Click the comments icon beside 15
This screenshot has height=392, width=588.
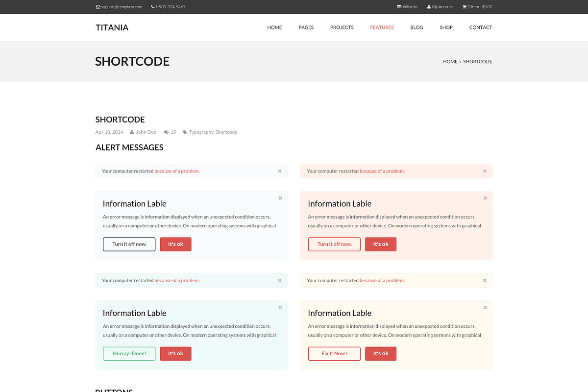(x=166, y=132)
